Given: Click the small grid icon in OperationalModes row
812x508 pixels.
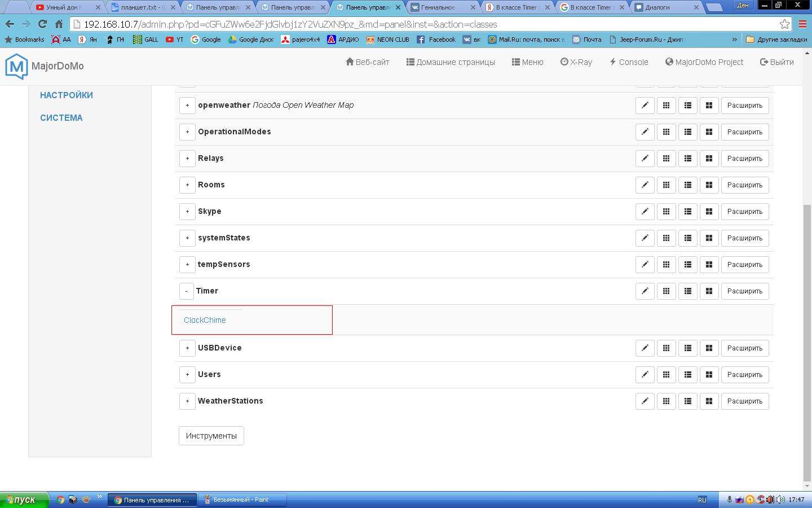Looking at the screenshot, I should 667,132.
